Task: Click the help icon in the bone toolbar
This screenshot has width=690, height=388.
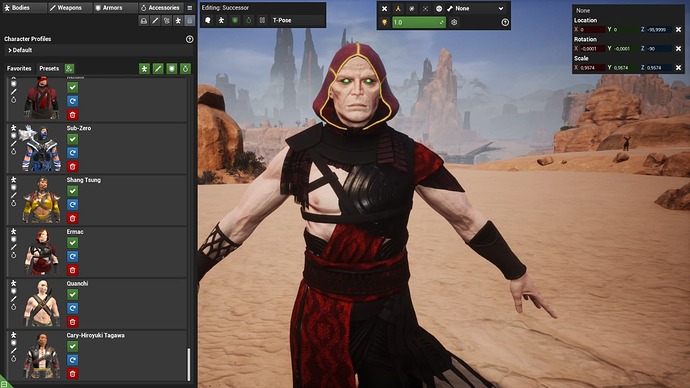Action: tap(505, 22)
